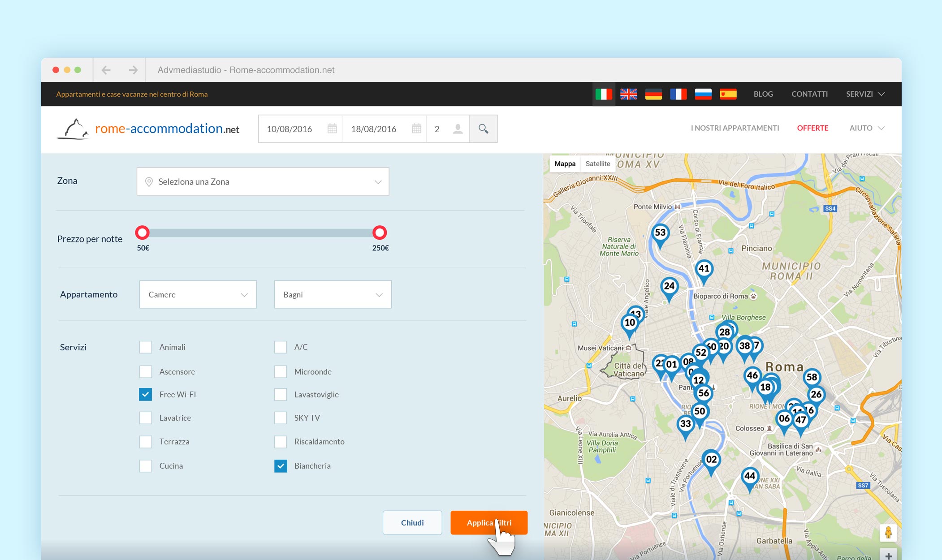Check the Microonde option
942x560 pixels.
(x=281, y=371)
